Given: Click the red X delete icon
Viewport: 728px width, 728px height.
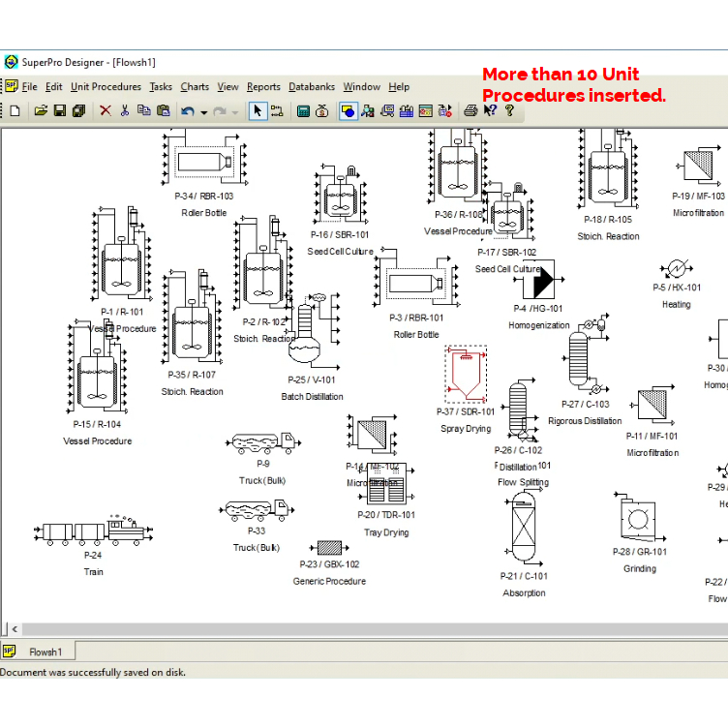Looking at the screenshot, I should (x=106, y=111).
